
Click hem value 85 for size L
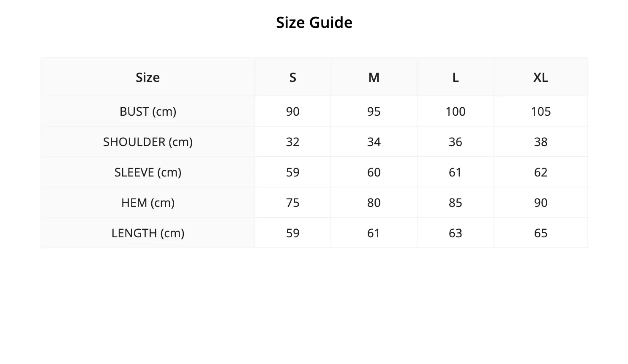point(456,203)
